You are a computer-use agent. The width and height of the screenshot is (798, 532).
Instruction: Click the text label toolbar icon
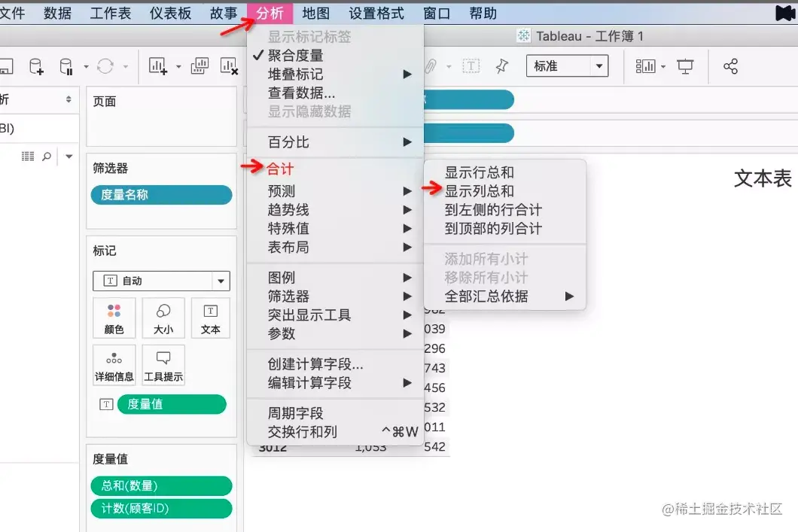click(471, 66)
